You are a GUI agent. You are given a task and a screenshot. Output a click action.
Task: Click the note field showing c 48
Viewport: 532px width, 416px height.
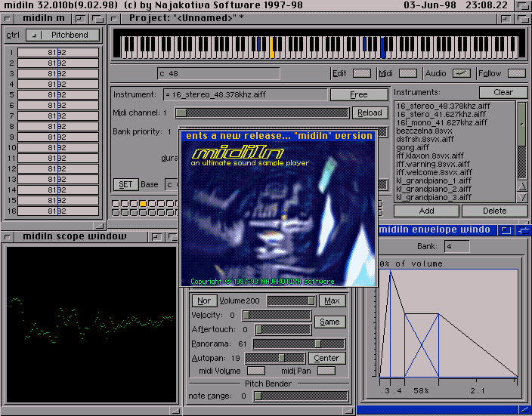tap(218, 73)
